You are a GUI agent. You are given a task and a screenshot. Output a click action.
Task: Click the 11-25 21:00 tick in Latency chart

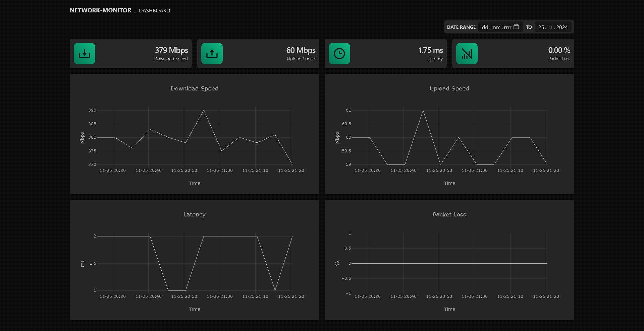point(220,296)
